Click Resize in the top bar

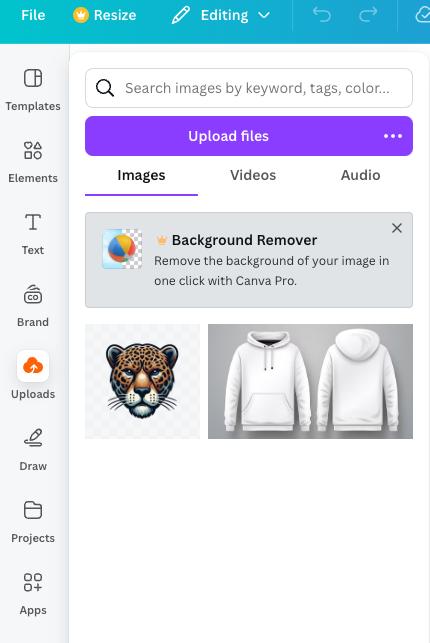[115, 16]
